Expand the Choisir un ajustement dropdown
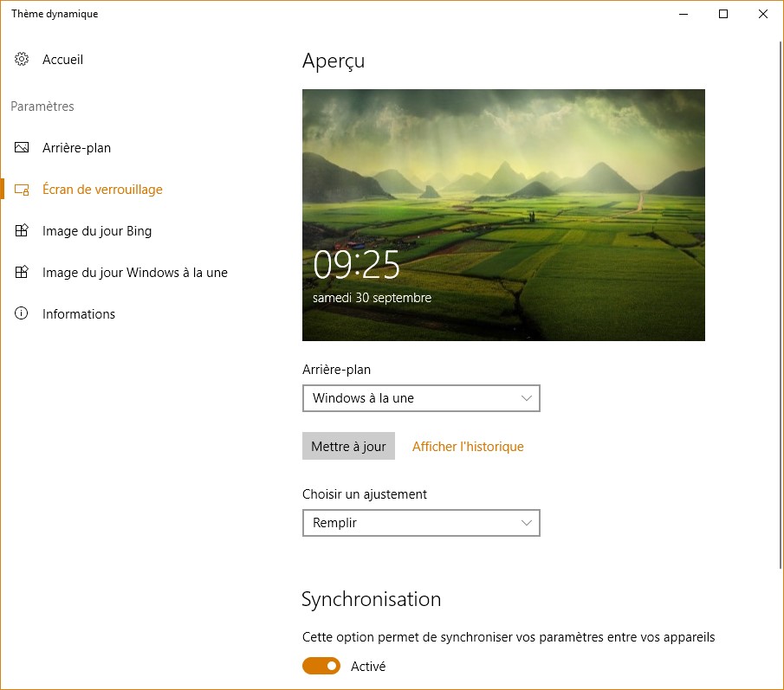The height and width of the screenshot is (690, 784). tap(420, 523)
